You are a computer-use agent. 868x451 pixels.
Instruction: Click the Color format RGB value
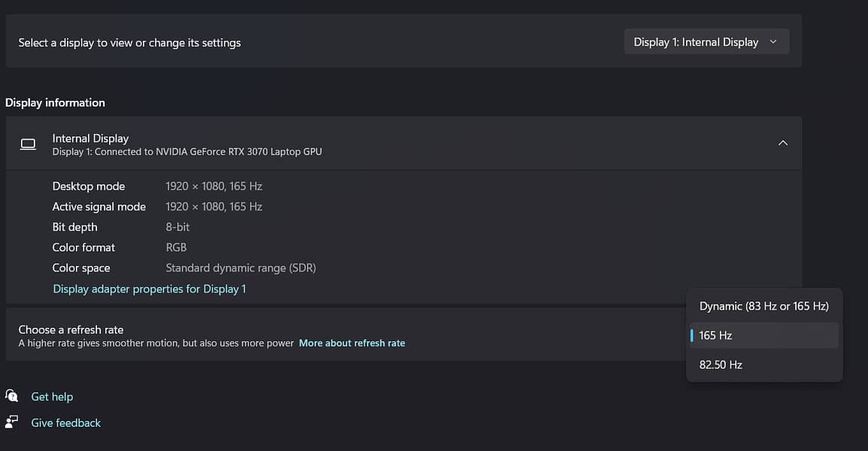176,247
